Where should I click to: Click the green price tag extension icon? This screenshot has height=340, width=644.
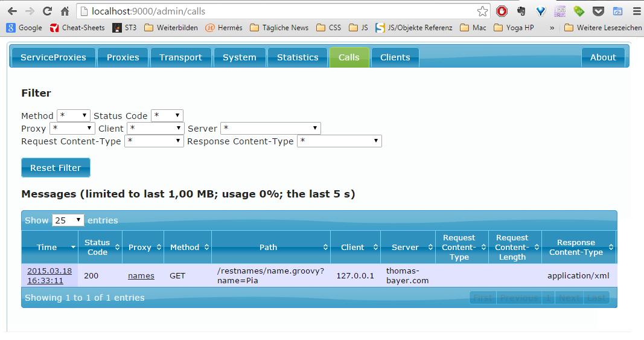point(579,11)
